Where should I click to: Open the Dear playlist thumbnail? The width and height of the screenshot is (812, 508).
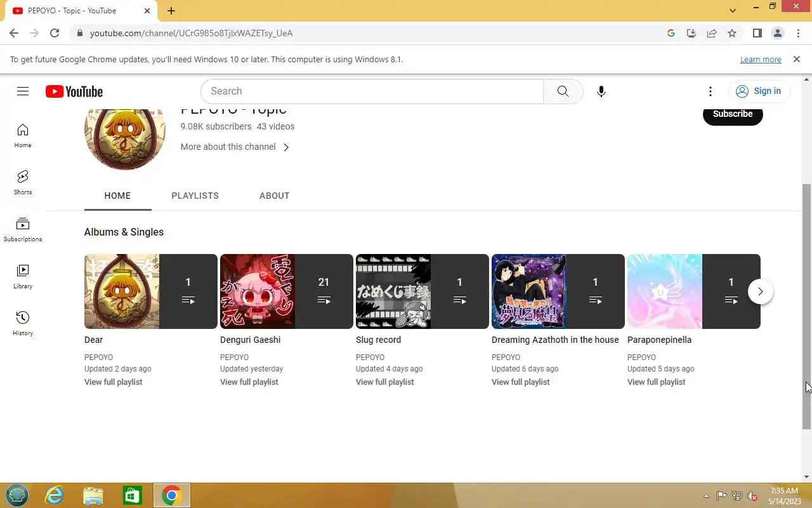pos(151,291)
